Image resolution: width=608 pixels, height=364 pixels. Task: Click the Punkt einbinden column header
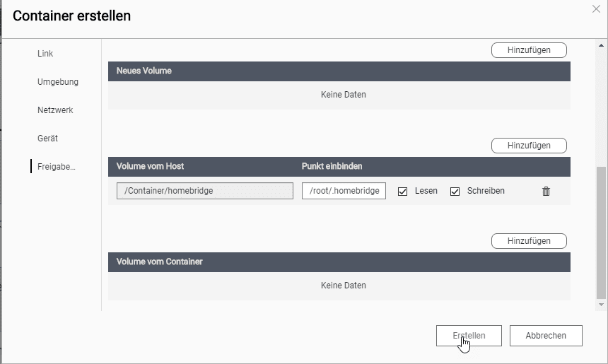pos(332,166)
